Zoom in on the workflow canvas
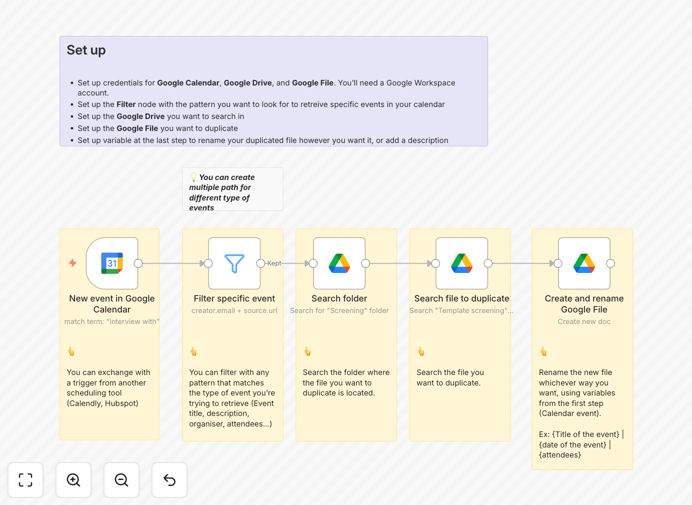Image resolution: width=692 pixels, height=505 pixels. [x=73, y=480]
